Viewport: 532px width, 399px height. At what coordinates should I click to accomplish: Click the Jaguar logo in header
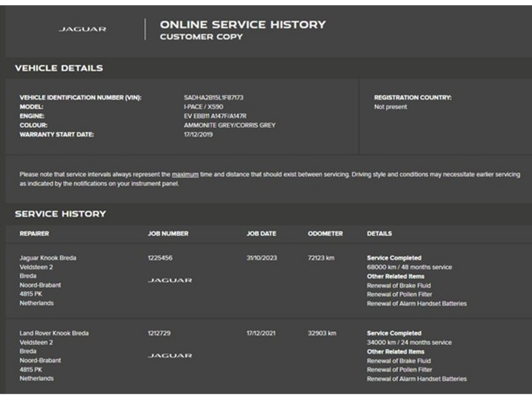(x=83, y=29)
